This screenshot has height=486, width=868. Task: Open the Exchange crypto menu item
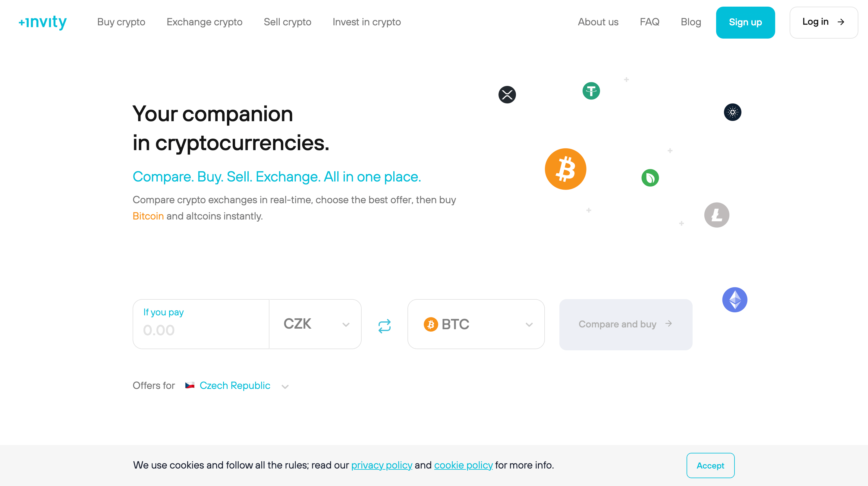tap(204, 22)
